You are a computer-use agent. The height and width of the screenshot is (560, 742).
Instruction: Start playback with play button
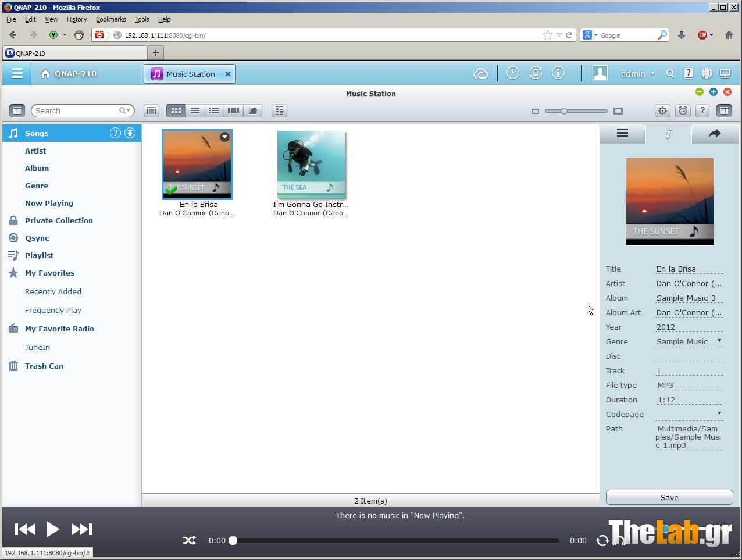coord(52,529)
